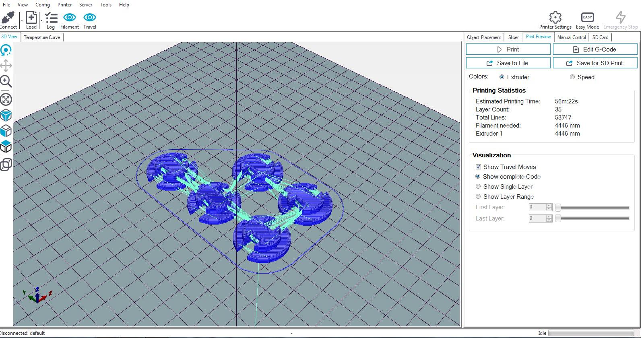Click the Print button
The image size is (644, 338).
pyautogui.click(x=508, y=49)
